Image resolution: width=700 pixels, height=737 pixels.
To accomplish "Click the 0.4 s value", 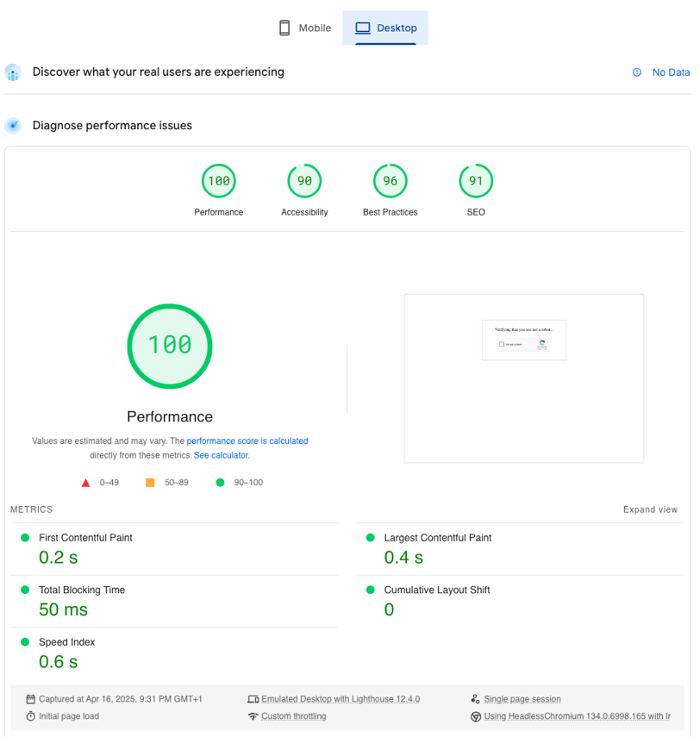I will click(x=403, y=558).
